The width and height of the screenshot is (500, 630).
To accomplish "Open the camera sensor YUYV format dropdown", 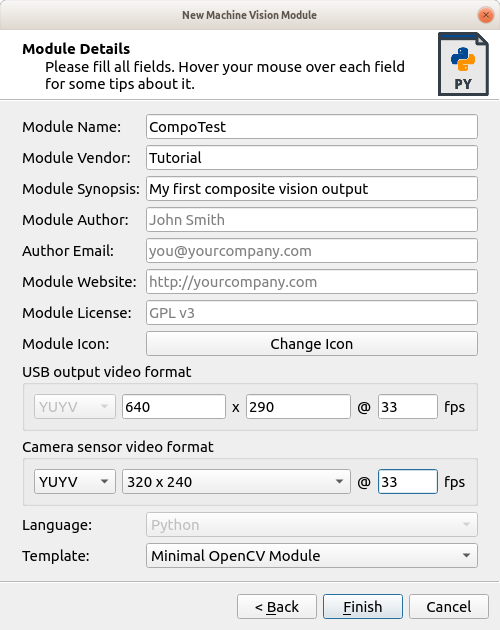I will tap(75, 481).
